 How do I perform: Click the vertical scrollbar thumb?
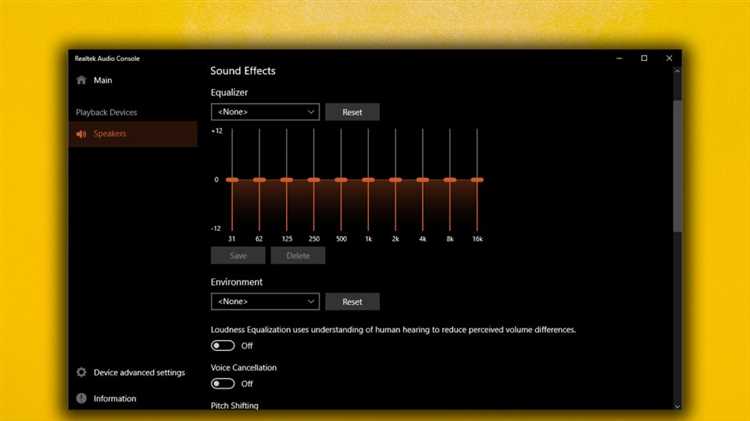pyautogui.click(x=677, y=166)
